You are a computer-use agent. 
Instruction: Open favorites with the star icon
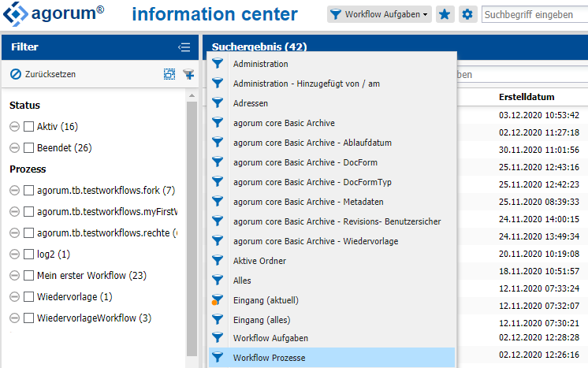point(445,15)
